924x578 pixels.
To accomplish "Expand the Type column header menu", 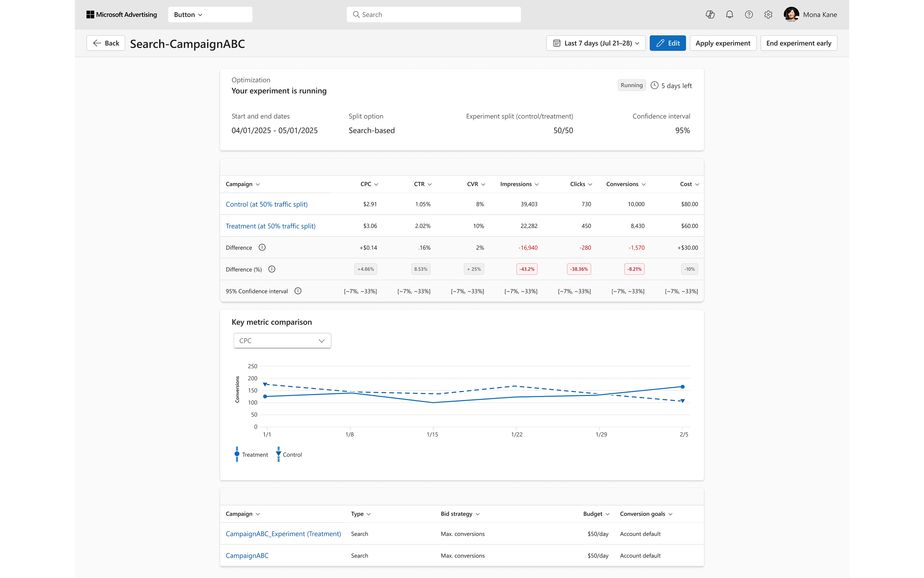I will (368, 514).
